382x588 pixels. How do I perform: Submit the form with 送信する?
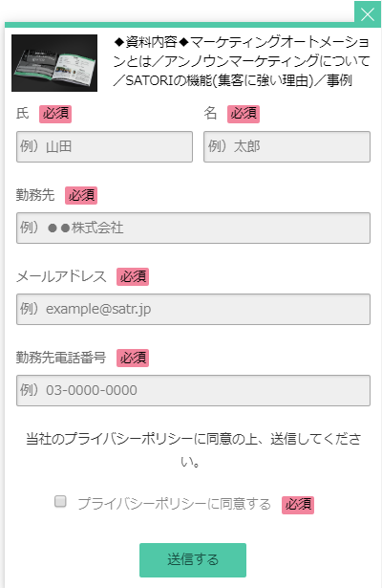point(193,560)
